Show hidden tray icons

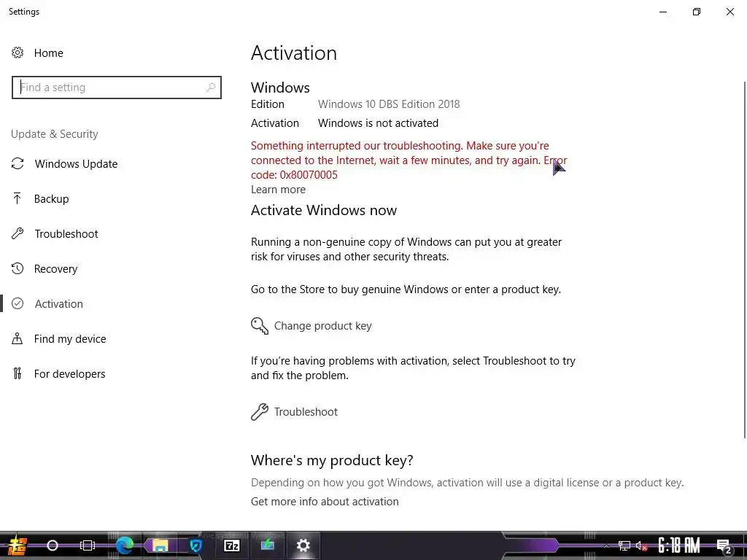pyautogui.click(x=606, y=546)
